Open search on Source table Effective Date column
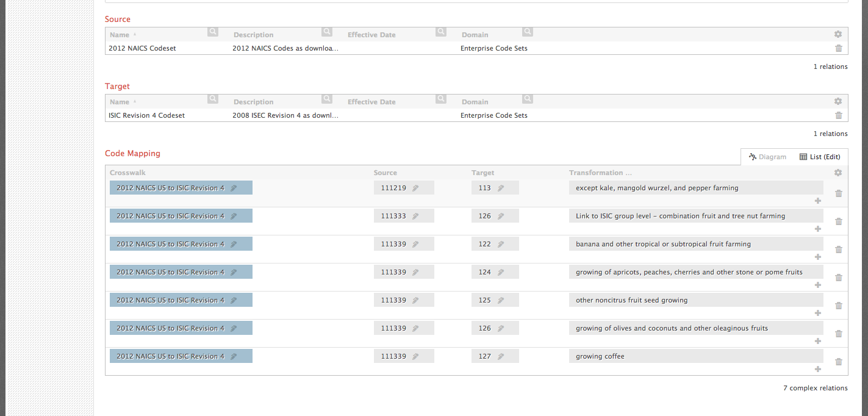This screenshot has width=868, height=416. pyautogui.click(x=441, y=32)
